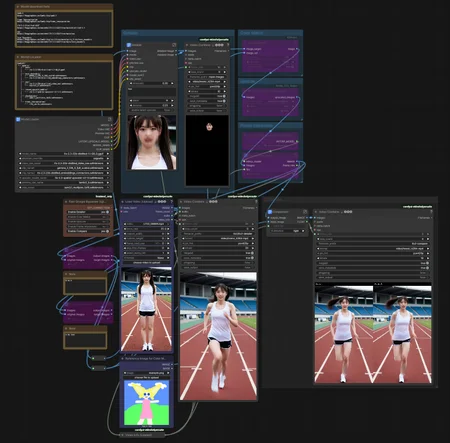450x443 pixels.
Task: Open the gemma clip name dropdown in Model Loader
Action: point(64,168)
